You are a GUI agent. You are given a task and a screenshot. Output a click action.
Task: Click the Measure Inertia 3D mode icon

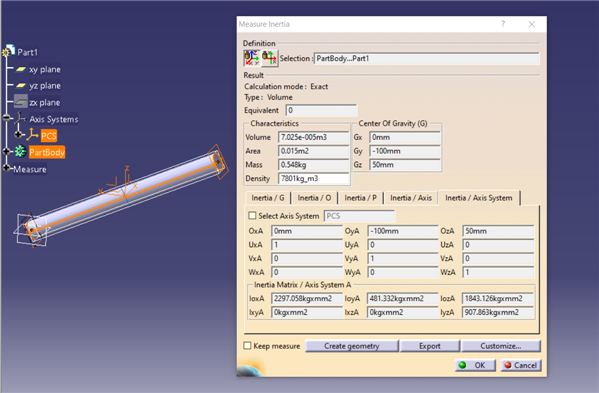[252, 58]
